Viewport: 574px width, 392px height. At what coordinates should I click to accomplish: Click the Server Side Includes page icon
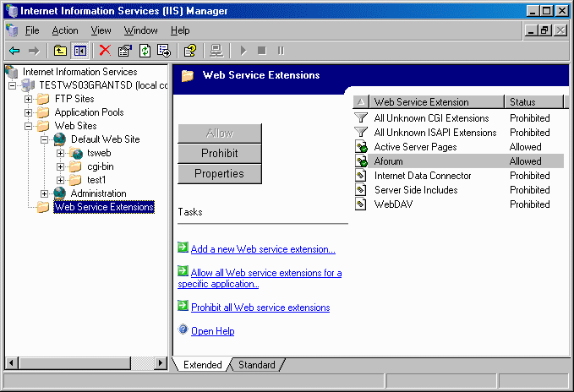tap(361, 190)
